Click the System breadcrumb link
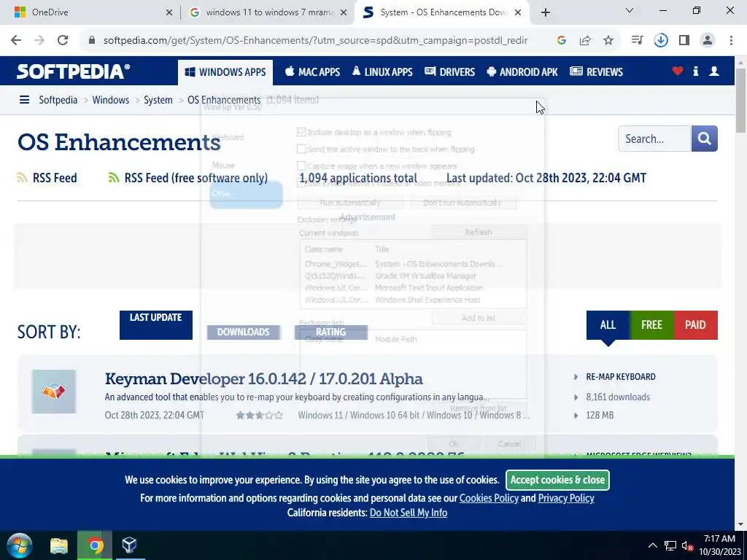 [x=158, y=100]
